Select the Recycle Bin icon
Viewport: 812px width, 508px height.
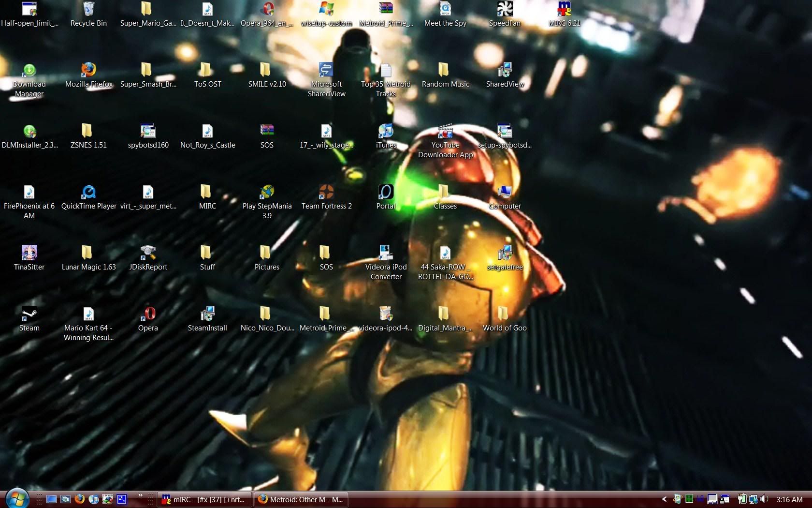tap(88, 9)
